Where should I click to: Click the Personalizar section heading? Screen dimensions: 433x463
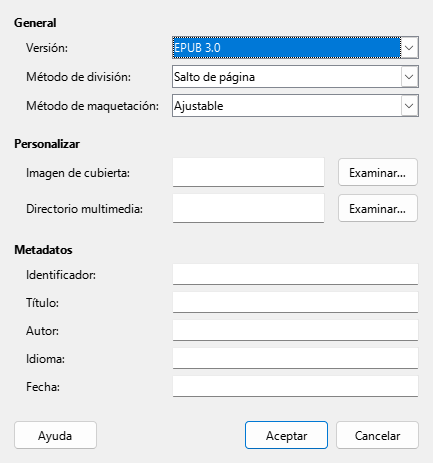47,144
